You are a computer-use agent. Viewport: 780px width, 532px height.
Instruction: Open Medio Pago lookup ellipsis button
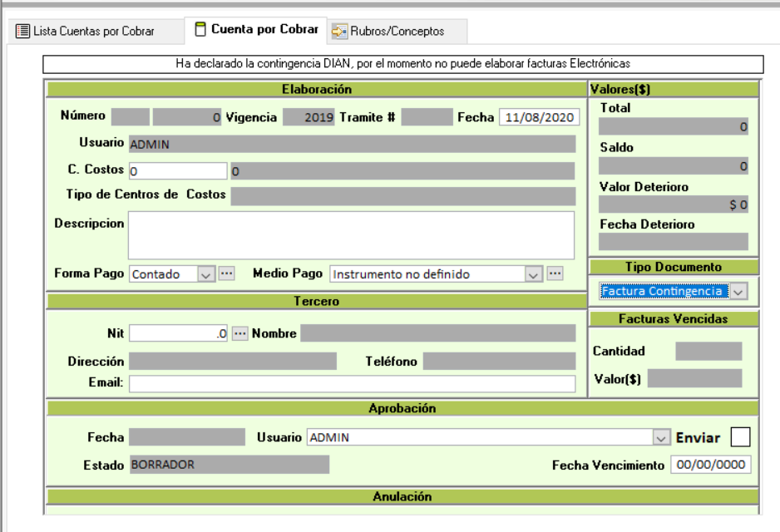pyautogui.click(x=555, y=273)
